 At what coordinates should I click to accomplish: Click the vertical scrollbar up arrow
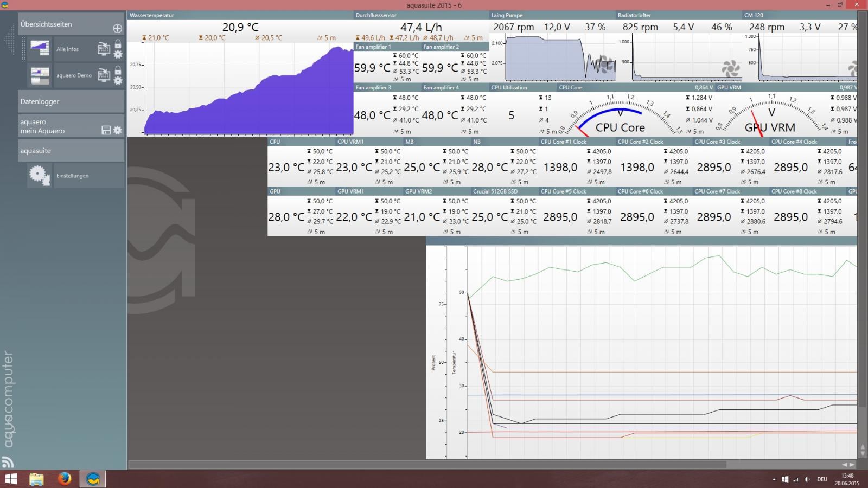(863, 447)
